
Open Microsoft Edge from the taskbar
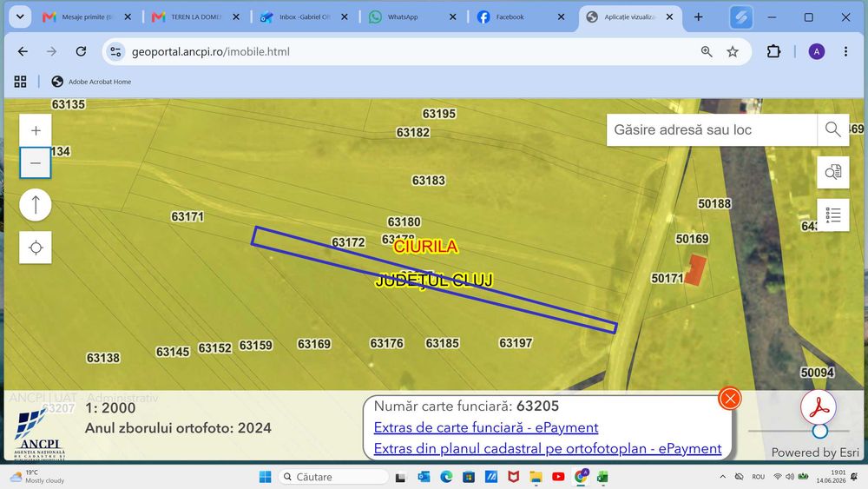pos(446,477)
